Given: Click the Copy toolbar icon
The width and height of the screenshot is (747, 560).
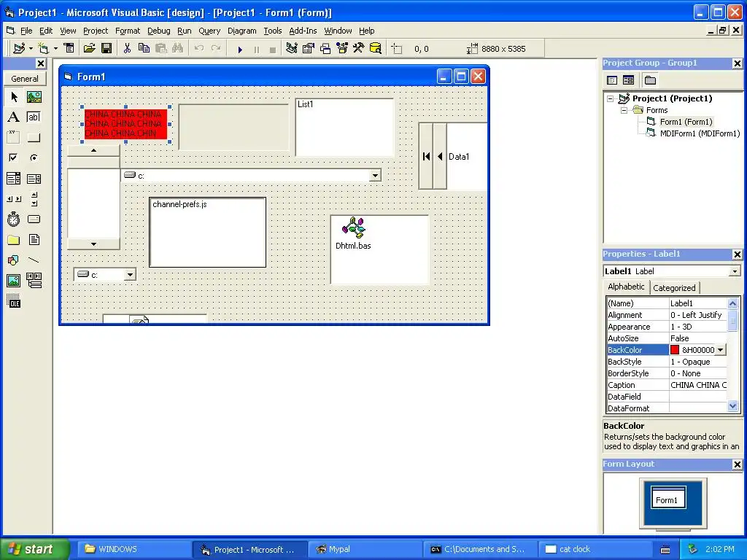Looking at the screenshot, I should tap(144, 49).
